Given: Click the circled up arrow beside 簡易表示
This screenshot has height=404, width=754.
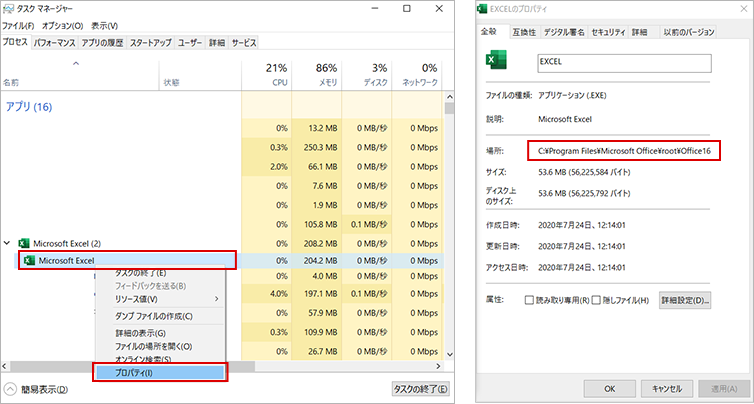Looking at the screenshot, I should [11, 389].
